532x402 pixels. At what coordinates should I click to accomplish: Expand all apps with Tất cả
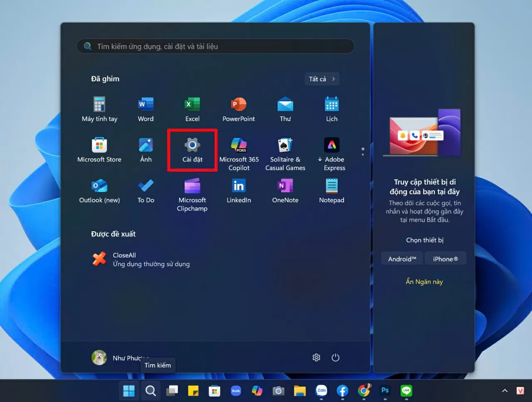click(x=322, y=79)
